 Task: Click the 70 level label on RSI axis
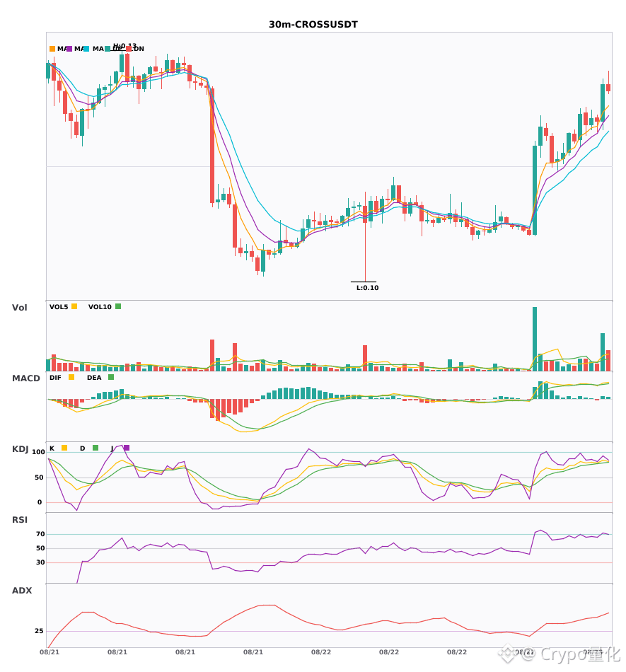[x=40, y=534]
